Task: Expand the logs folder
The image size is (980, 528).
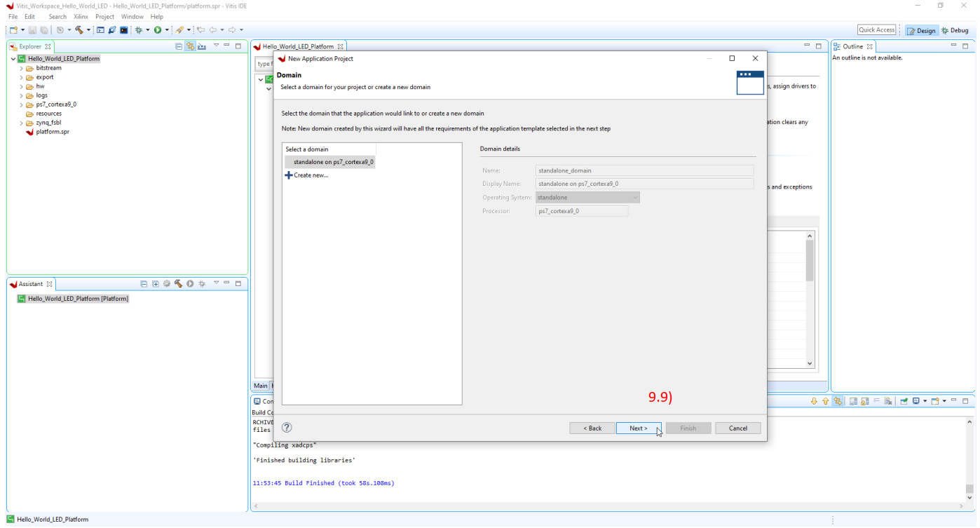Action: (x=22, y=95)
